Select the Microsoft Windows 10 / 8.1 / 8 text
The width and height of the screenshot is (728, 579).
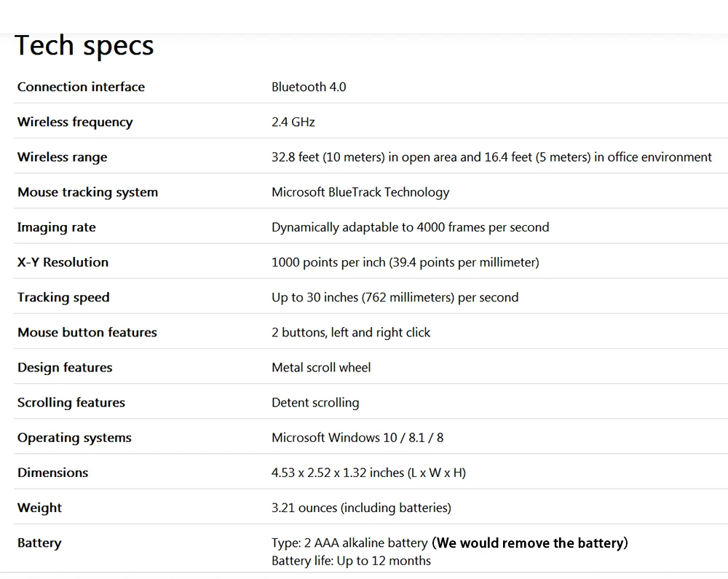coord(357,438)
